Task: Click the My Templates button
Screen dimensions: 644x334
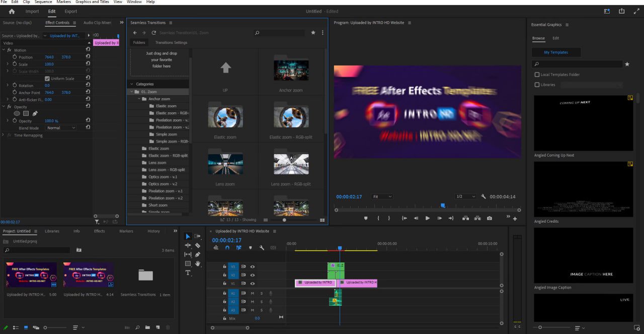Action: coord(556,52)
